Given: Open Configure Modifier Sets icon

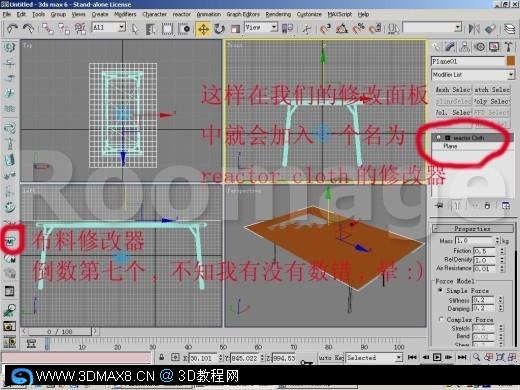Looking at the screenshot, I should click(x=506, y=206).
